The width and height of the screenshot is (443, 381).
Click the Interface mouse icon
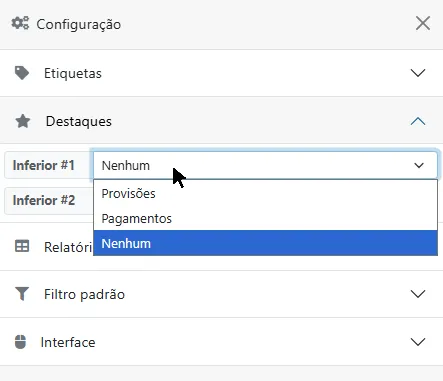[20, 342]
